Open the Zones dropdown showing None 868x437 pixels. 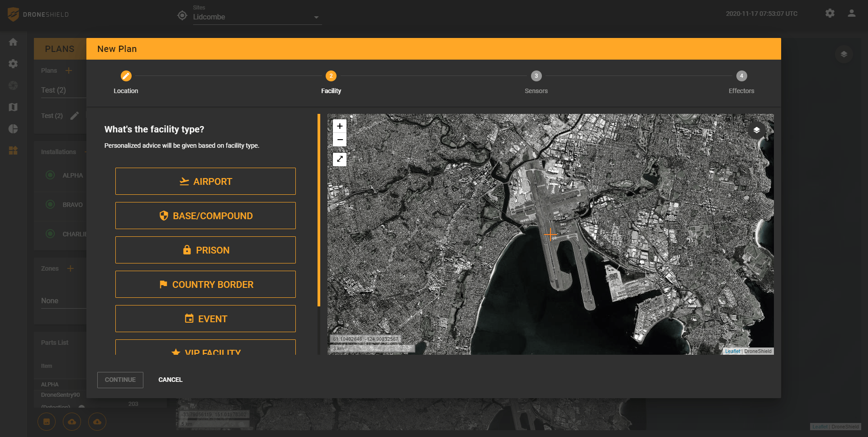62,301
